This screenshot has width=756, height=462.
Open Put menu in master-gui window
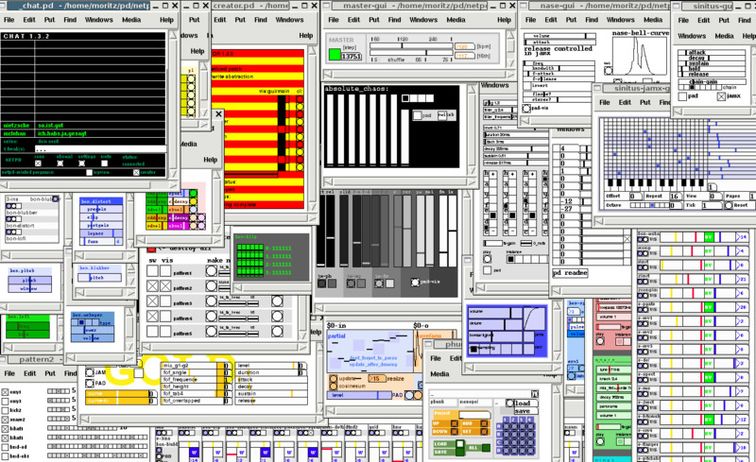374,20
